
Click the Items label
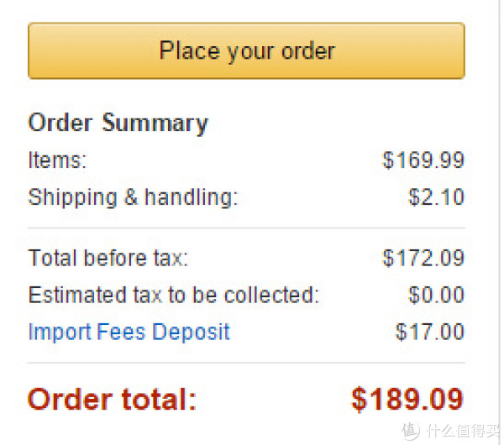[x=57, y=160]
